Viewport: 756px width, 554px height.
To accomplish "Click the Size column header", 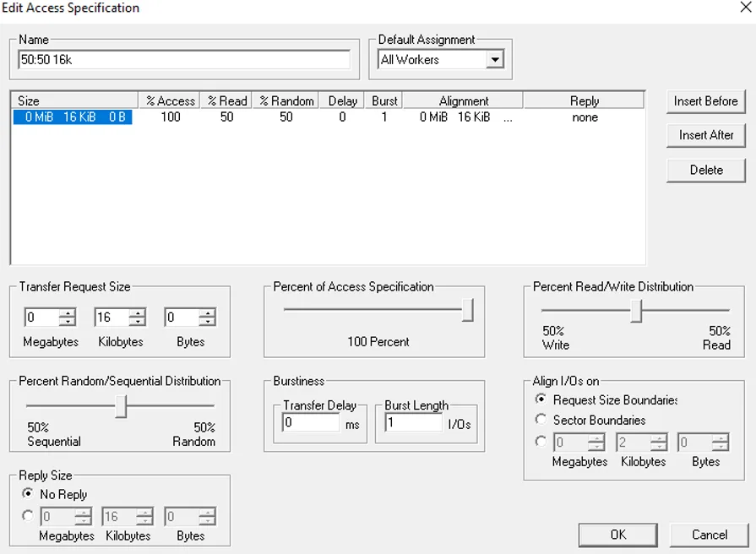I will 74,100.
